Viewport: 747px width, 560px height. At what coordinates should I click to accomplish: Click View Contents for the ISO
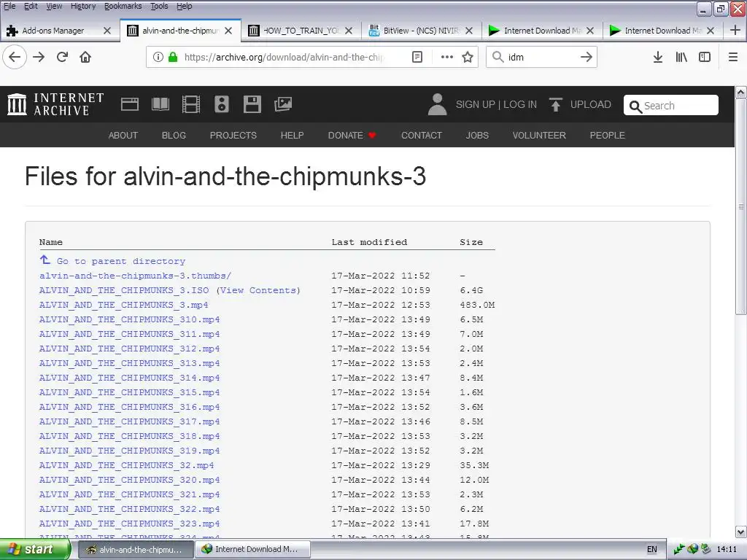258,290
